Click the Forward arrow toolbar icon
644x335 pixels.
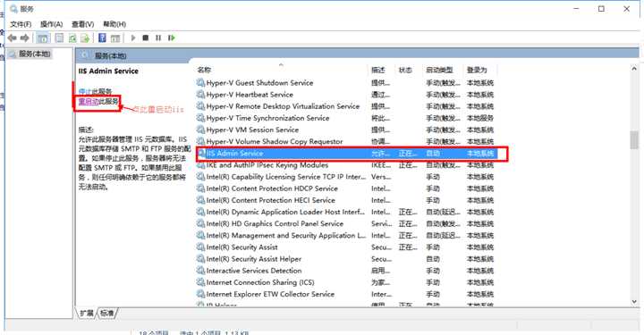[x=25, y=38]
